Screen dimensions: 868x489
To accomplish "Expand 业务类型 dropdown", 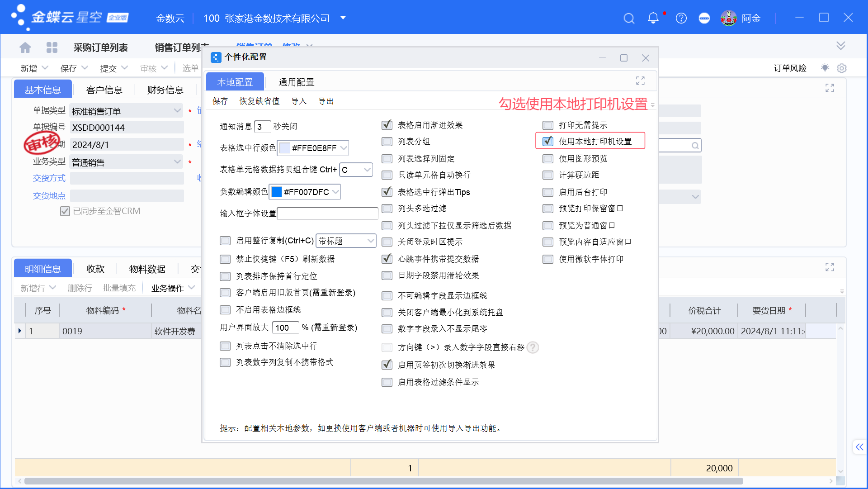I will (x=177, y=162).
